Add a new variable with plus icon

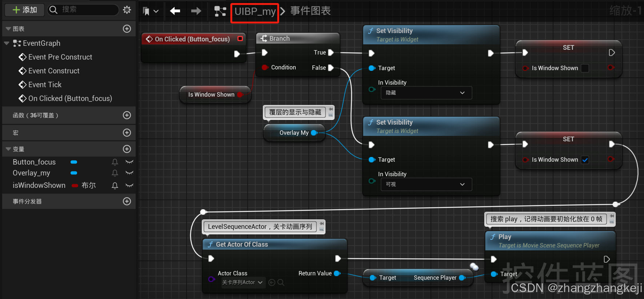coord(127,149)
